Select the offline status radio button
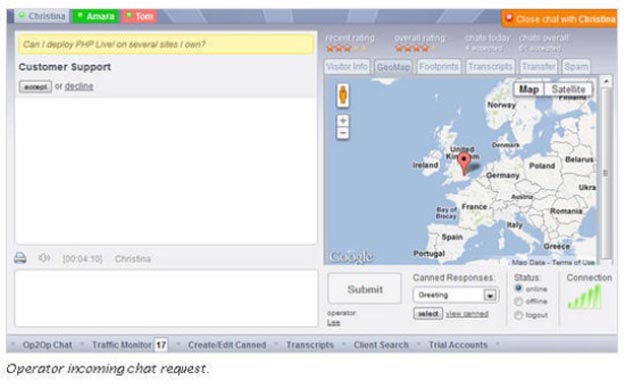 [x=518, y=301]
